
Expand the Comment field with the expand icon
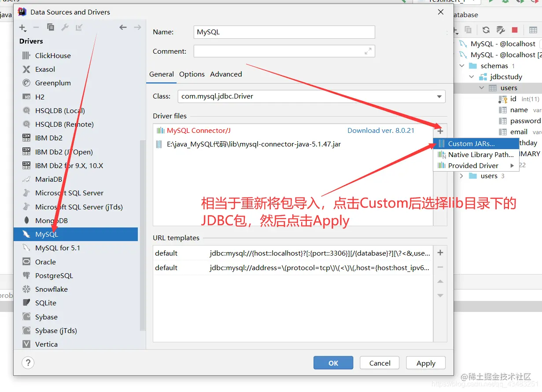click(368, 51)
